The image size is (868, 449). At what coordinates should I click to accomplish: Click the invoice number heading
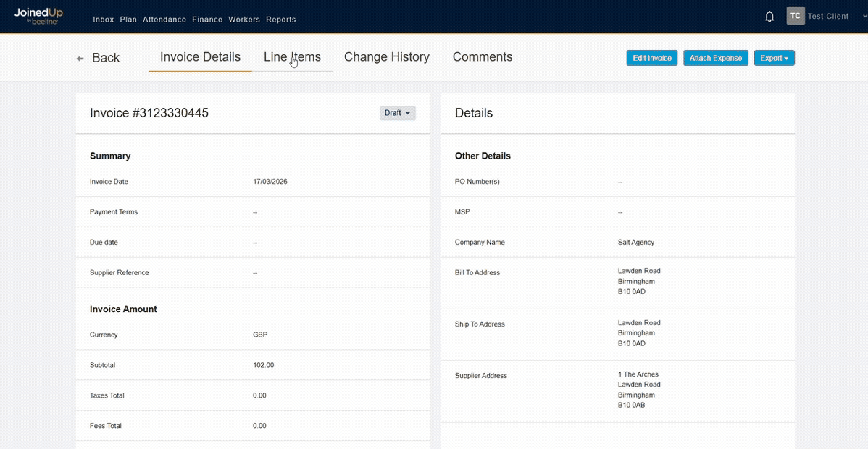pos(149,113)
